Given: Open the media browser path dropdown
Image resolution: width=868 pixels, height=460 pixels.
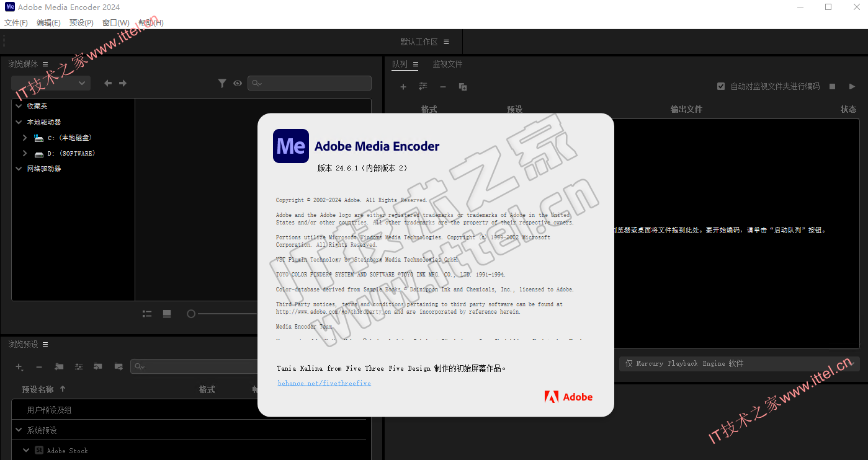Looking at the screenshot, I should click(x=51, y=83).
